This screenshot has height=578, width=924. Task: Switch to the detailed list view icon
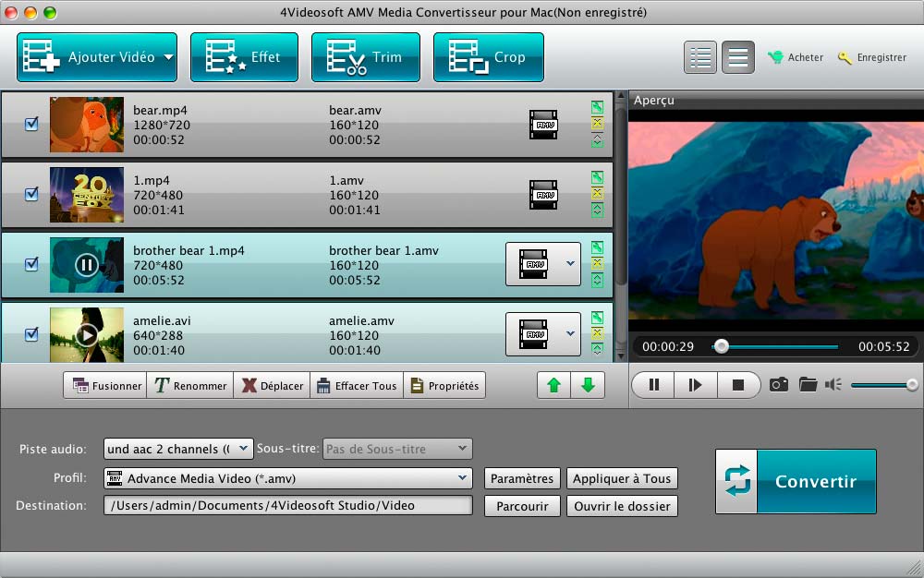[x=700, y=57]
